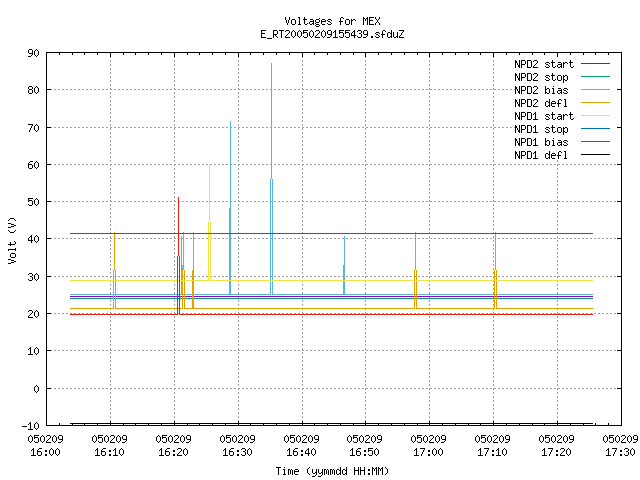The width and height of the screenshot is (640, 480).
Task: Click the 20 tick label on y-axis
Action: (33, 314)
